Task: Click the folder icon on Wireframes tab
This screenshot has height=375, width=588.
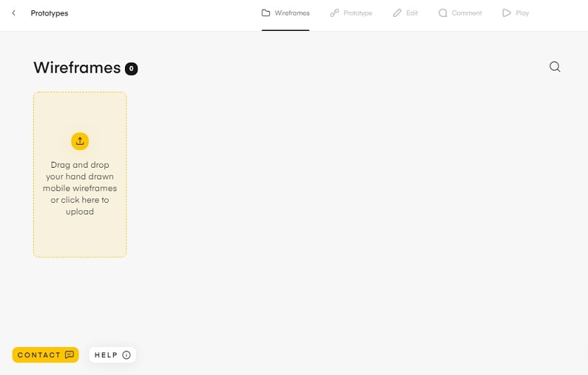Action: [x=266, y=13]
